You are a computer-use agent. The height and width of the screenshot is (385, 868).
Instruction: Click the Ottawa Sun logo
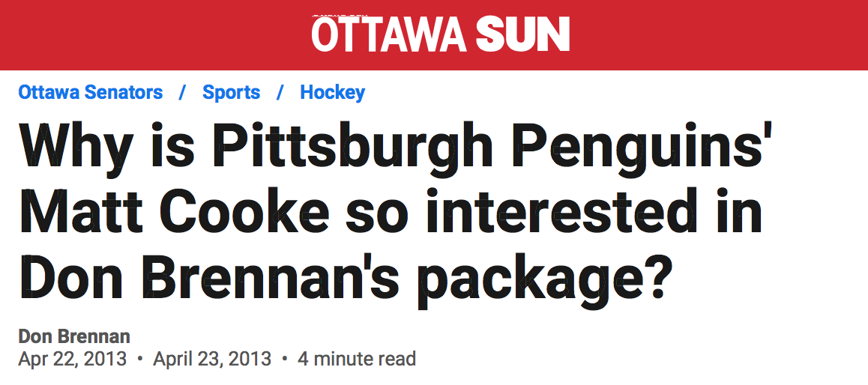441,34
